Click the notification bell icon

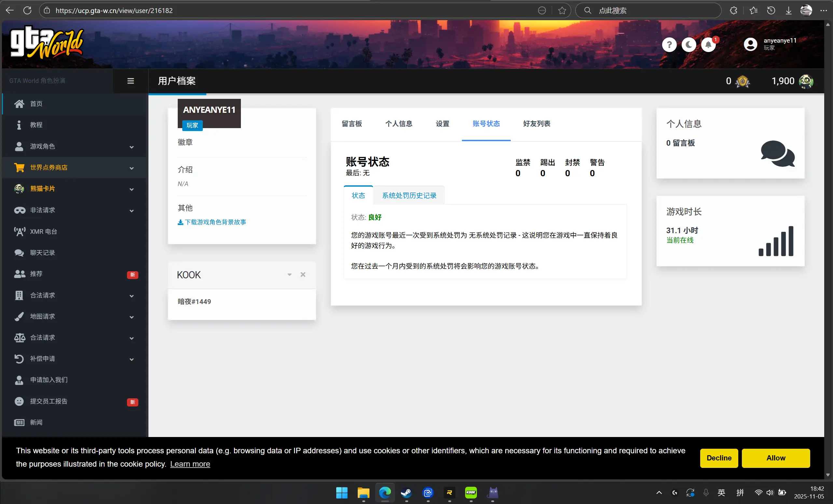708,45
